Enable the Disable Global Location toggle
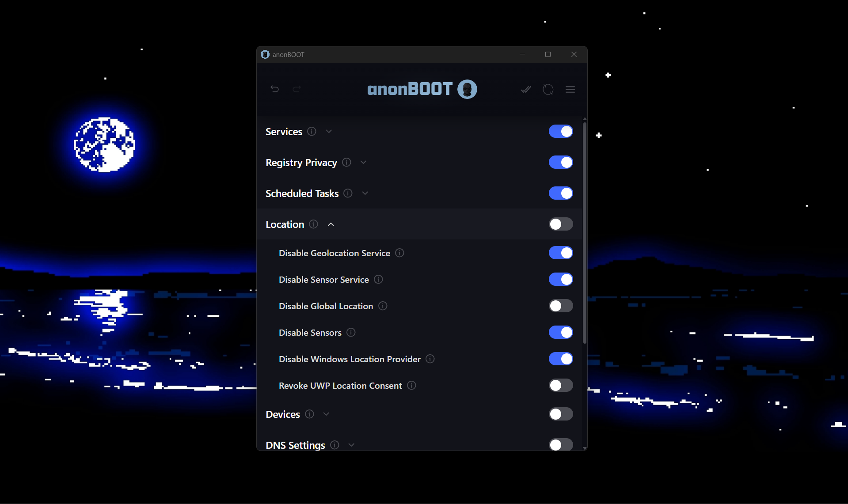Screen dimensions: 848x504 coord(560,306)
